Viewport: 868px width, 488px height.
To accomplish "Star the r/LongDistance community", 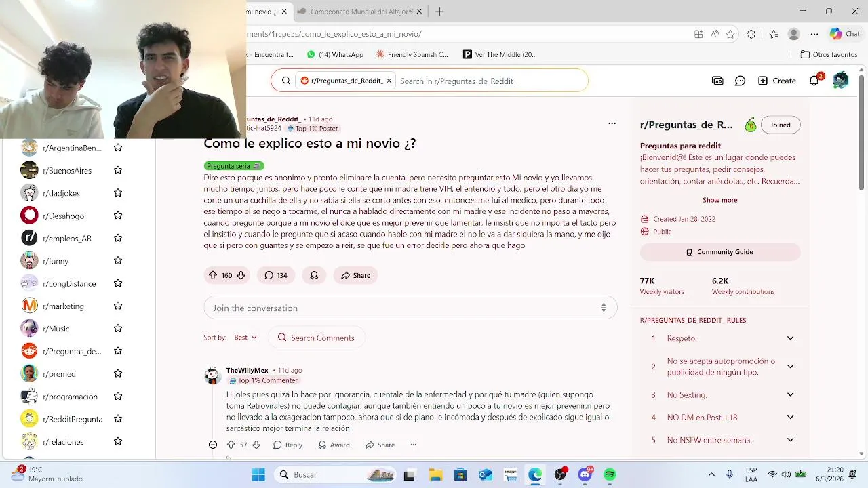I will pyautogui.click(x=118, y=283).
